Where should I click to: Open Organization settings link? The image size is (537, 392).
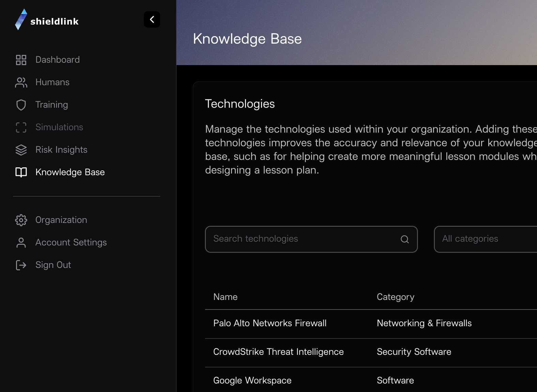coord(61,220)
